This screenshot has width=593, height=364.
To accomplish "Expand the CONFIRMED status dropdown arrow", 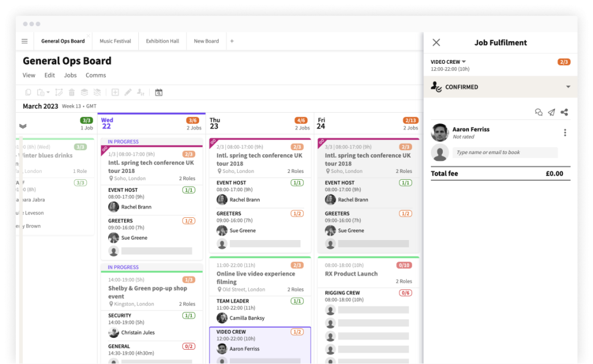I will tap(567, 87).
